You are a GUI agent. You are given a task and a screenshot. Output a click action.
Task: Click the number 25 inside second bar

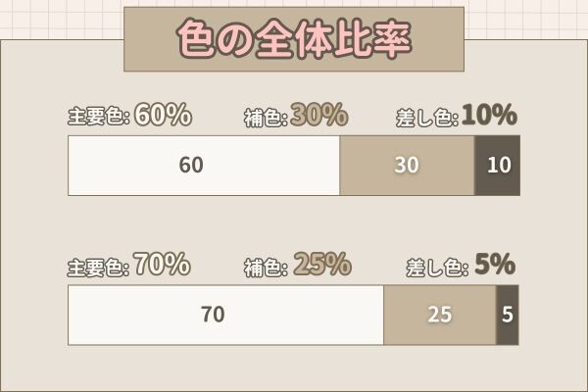coord(439,315)
